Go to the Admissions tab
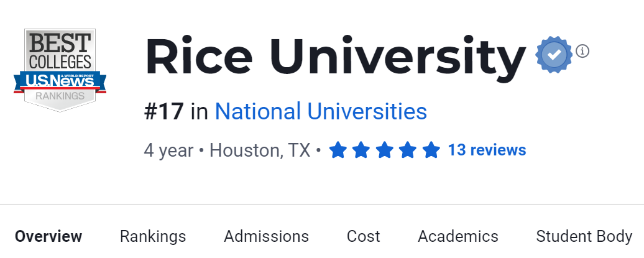The height and width of the screenshot is (258, 644). (x=266, y=237)
